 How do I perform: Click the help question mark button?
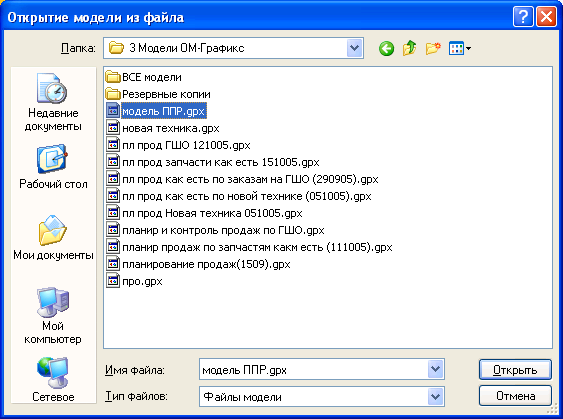(x=523, y=17)
